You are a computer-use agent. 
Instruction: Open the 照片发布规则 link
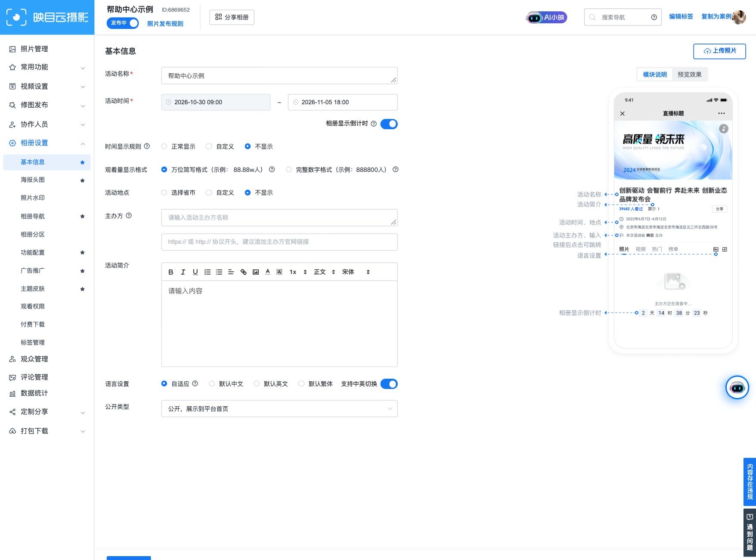[x=165, y=24]
